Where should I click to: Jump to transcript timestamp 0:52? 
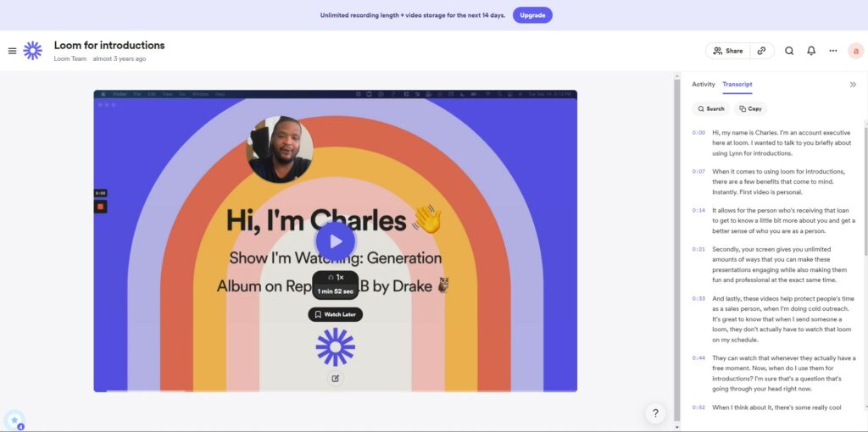click(x=698, y=407)
